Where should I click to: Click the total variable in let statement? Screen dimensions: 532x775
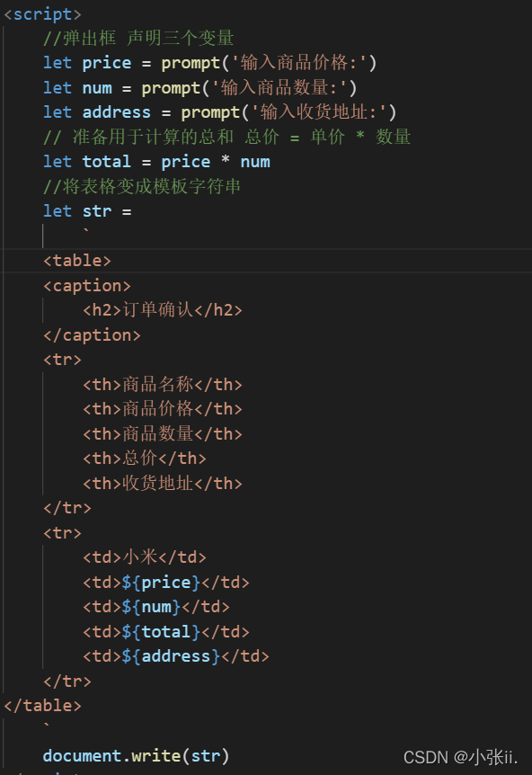(x=107, y=162)
